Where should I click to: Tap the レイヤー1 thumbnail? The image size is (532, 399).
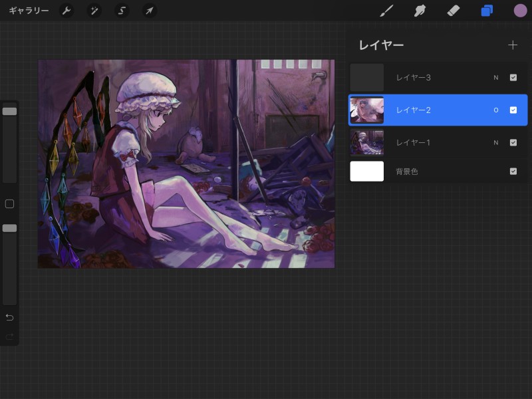(x=367, y=142)
